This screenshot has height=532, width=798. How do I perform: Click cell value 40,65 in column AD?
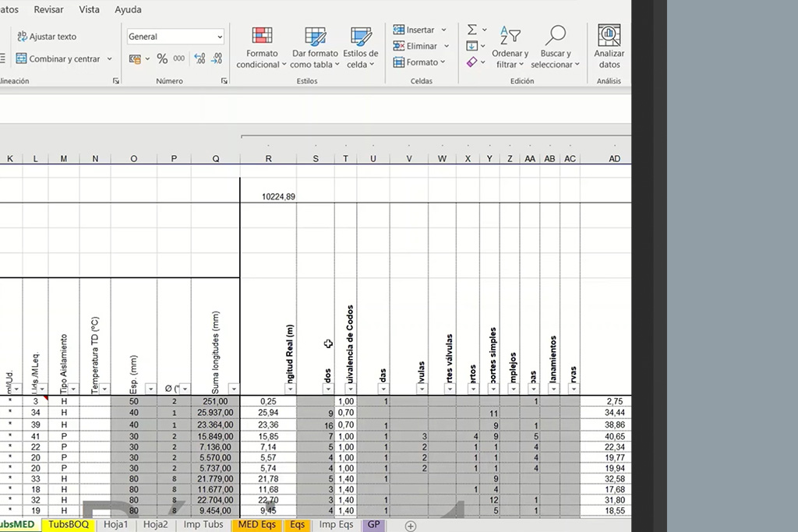coord(606,436)
